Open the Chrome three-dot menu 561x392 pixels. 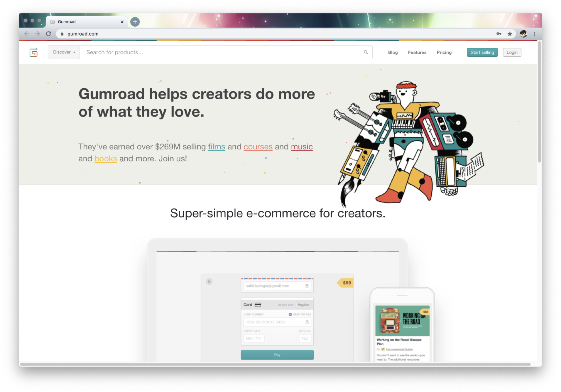pyautogui.click(x=535, y=34)
